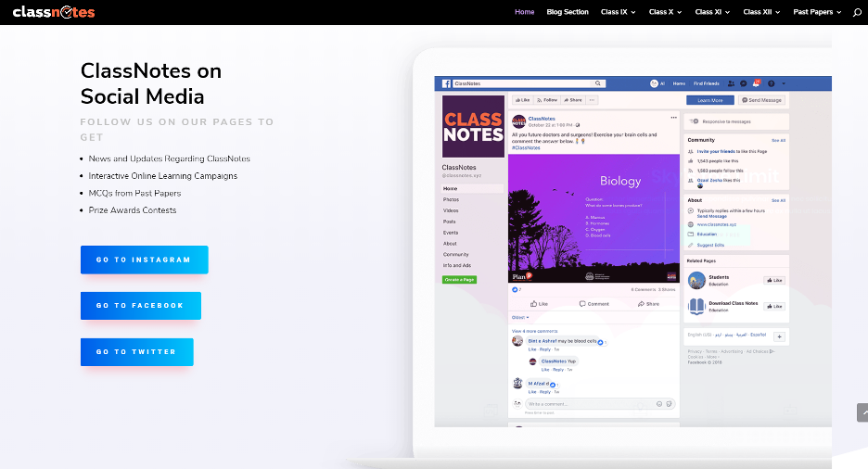Click the Write a comment field in mockup
The image size is (868, 469).
click(599, 404)
